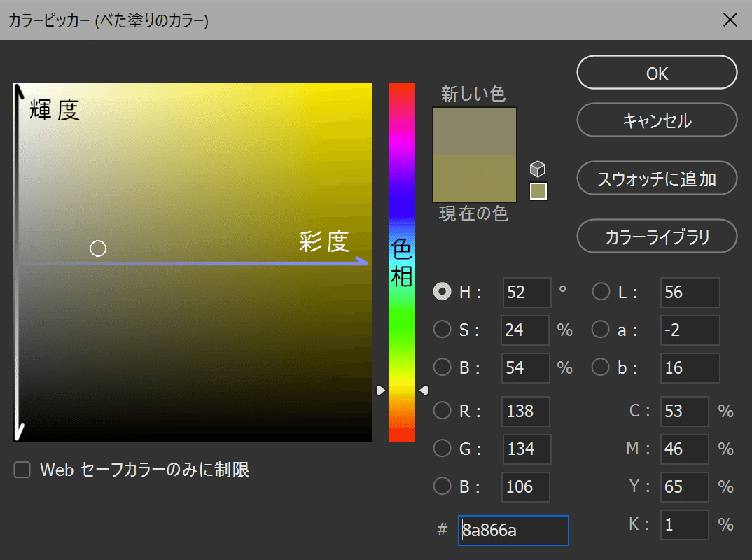Click the M percentage input field
752x560 pixels.
click(x=684, y=449)
